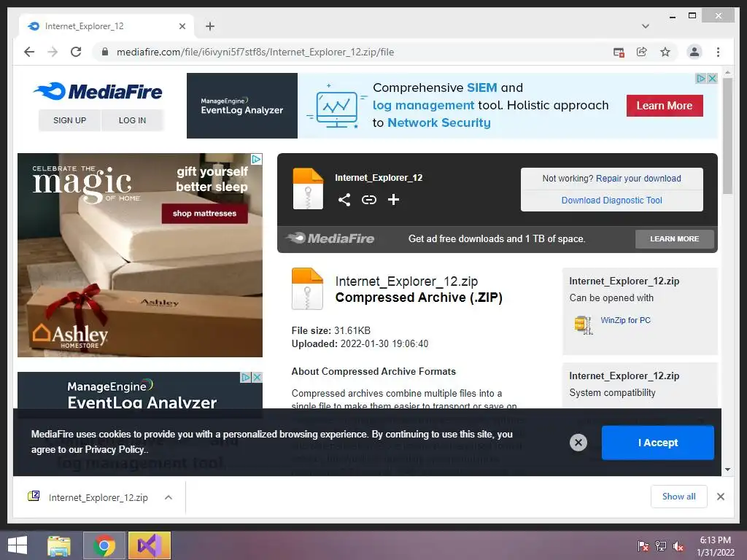
Task: Click Repair your download link
Action: (x=638, y=179)
